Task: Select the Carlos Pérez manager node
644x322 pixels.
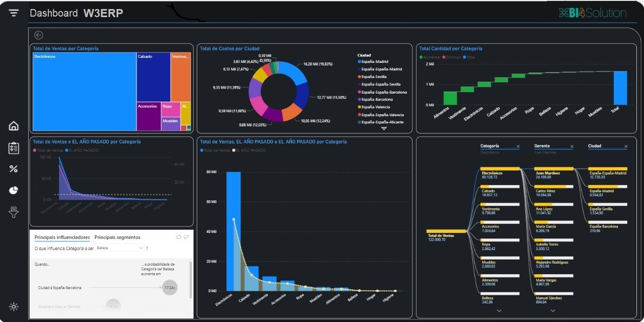Action: point(553,191)
